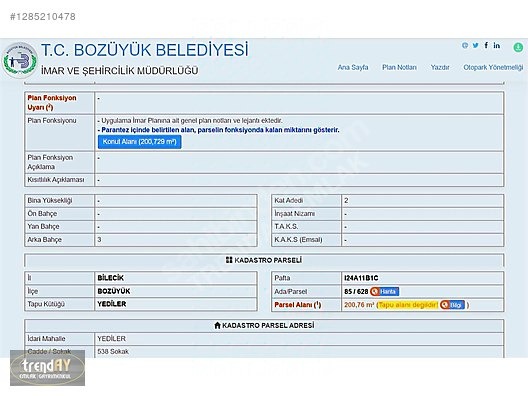Open the LinkedIn icon link

(497, 45)
